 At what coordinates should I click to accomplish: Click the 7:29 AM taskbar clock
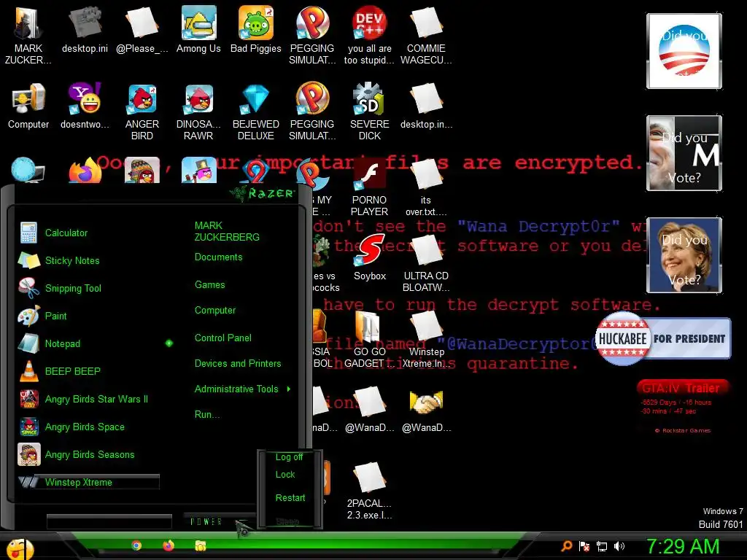[683, 547]
